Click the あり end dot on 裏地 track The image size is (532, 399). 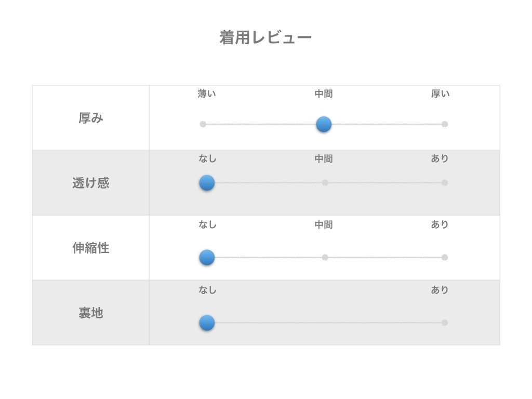pyautogui.click(x=445, y=323)
